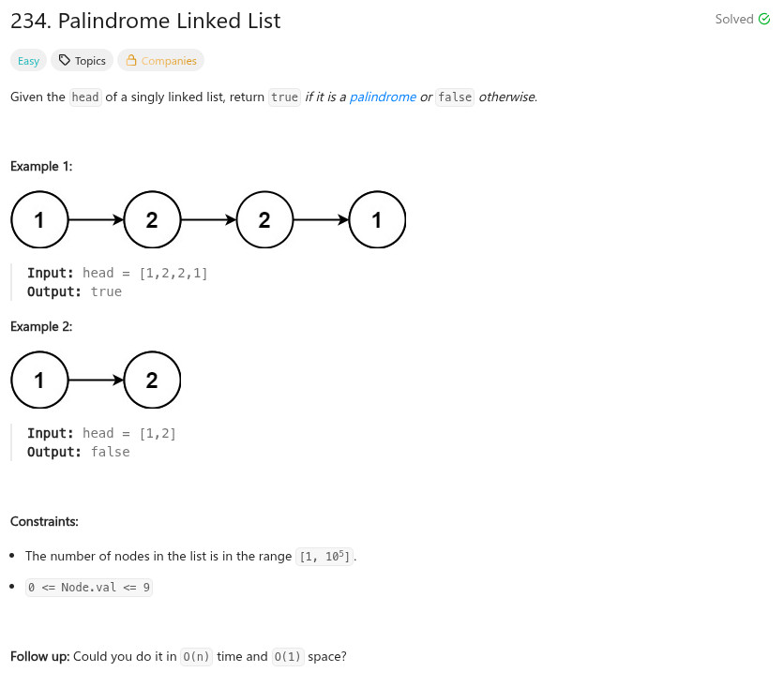Click the problem title "234. Palindrome Linked List"
The height and width of the screenshot is (687, 784).
[145, 21]
